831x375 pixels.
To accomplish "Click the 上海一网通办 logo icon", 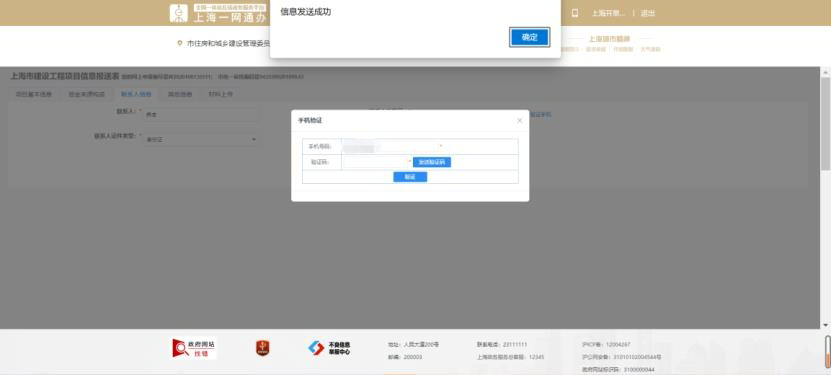I will tap(179, 13).
